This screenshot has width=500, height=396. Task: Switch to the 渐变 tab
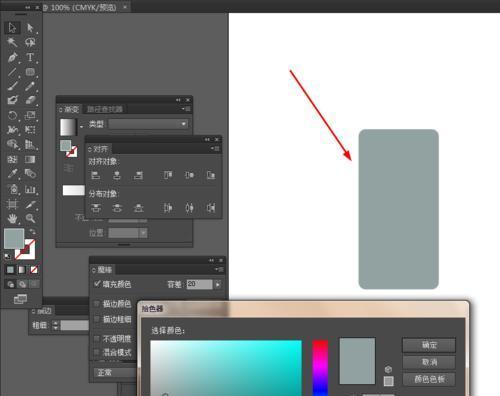point(69,109)
